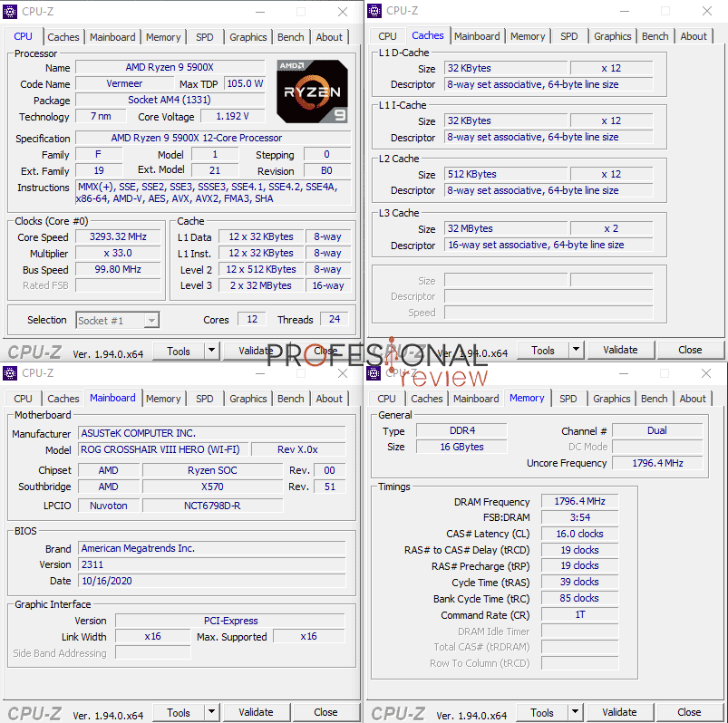Viewport: 728px width, 723px height.
Task: Click the CPU-Z app icon in the CPU tab window title bar
Action: (x=10, y=12)
